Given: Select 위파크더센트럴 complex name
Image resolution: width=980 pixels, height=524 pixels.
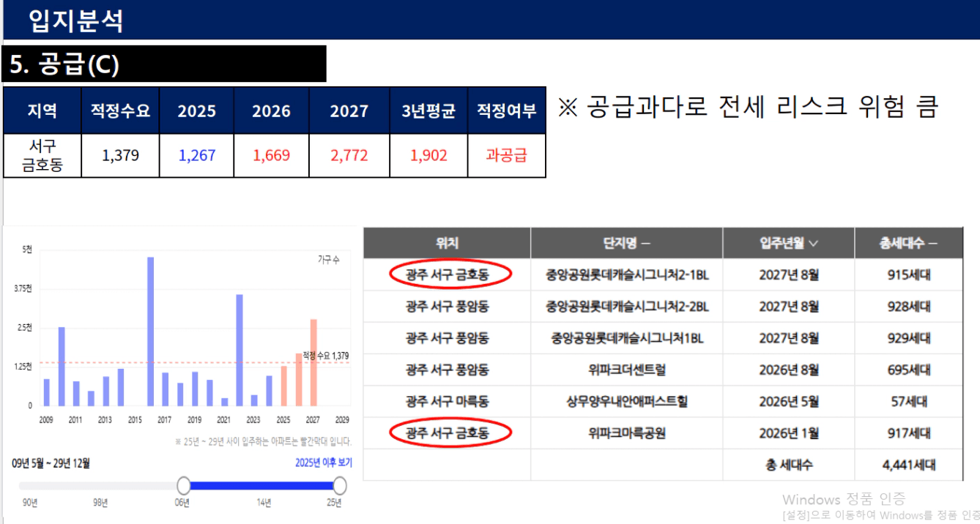Looking at the screenshot, I should [x=627, y=370].
